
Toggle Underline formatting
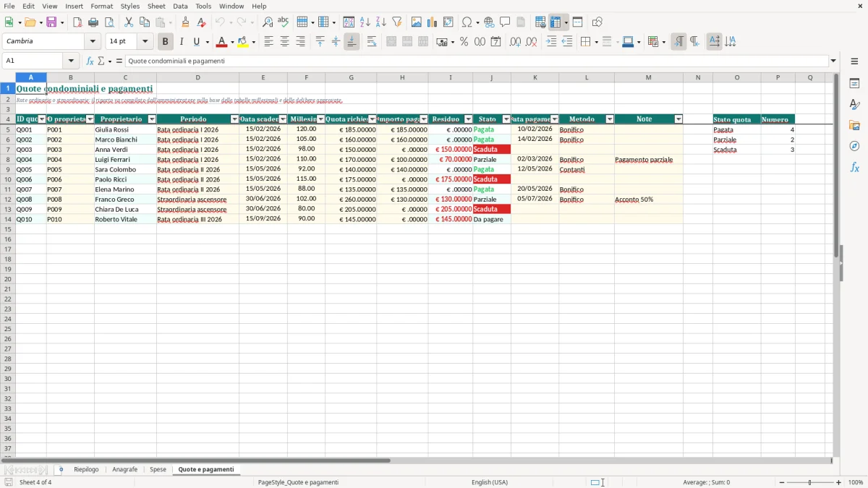tap(196, 42)
